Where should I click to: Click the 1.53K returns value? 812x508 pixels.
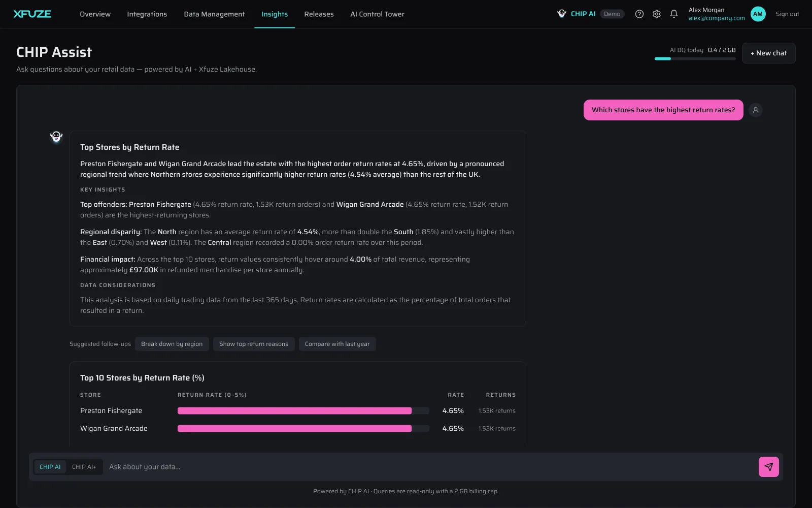click(497, 410)
